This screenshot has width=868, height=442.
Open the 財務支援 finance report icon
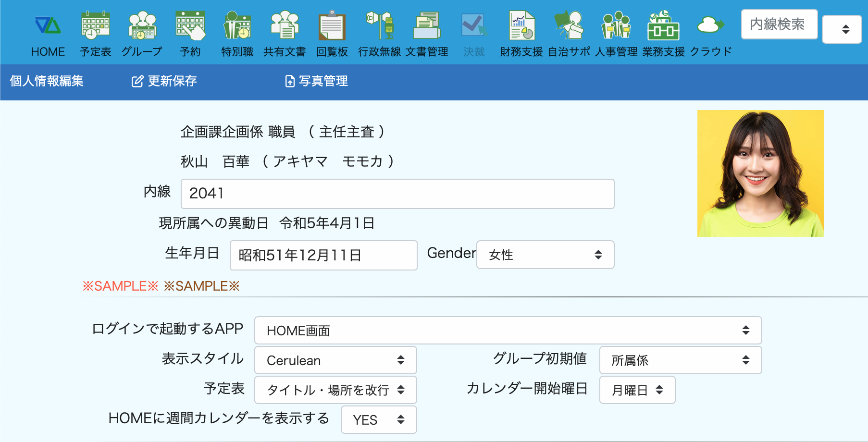(521, 25)
